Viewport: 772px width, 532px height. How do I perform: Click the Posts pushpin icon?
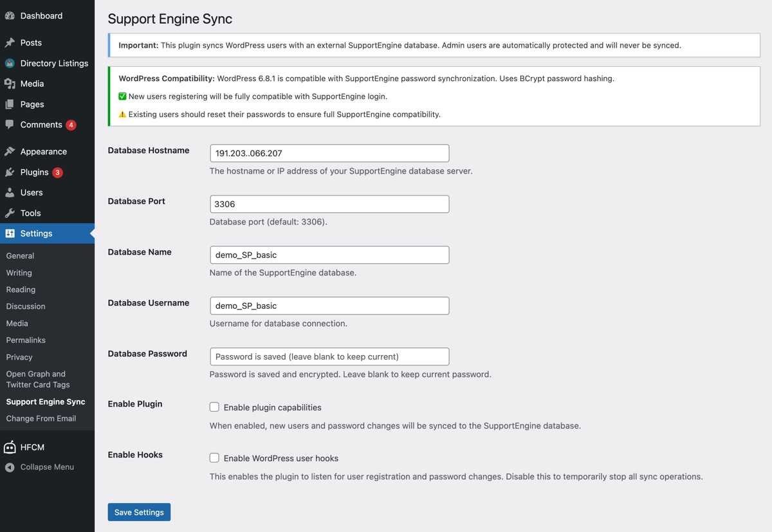[10, 42]
